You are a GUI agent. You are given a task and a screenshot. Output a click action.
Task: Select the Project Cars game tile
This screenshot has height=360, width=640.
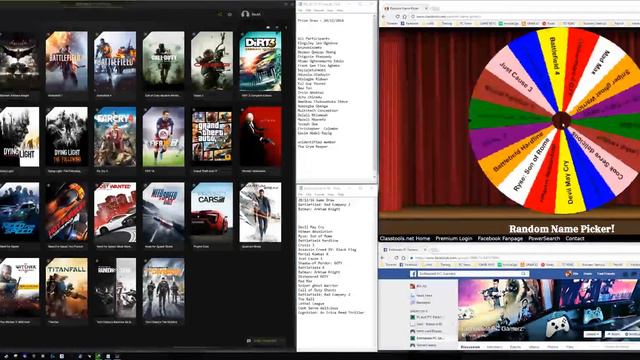(x=212, y=212)
